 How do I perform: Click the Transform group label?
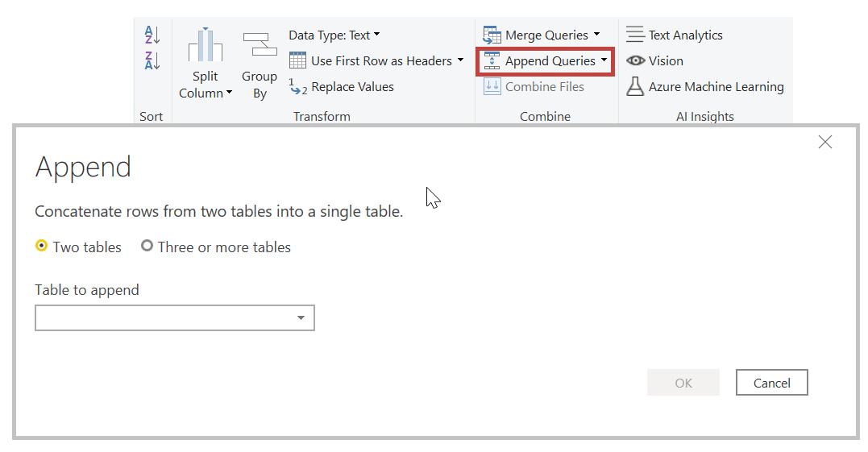322,116
